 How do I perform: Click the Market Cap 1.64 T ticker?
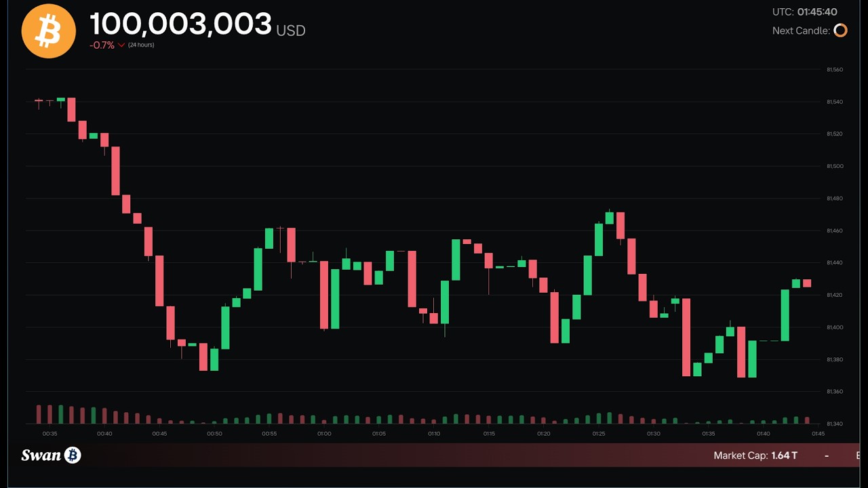(x=755, y=455)
